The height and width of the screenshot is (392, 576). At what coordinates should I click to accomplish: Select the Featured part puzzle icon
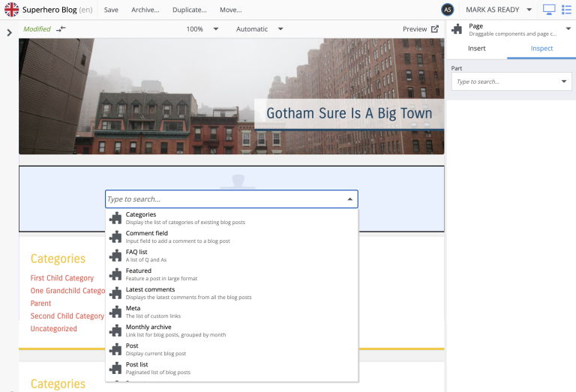point(115,274)
